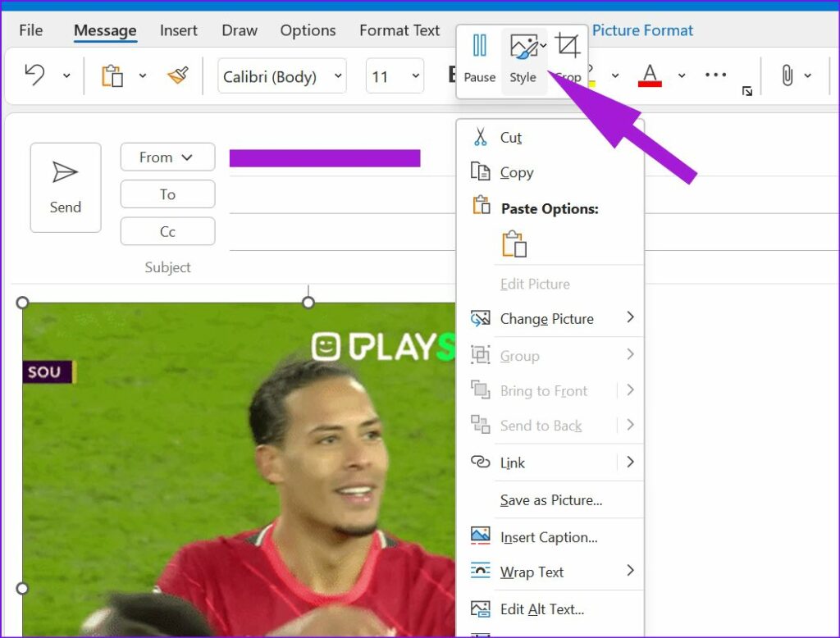Click the Paste icon on the ribbon
840x638 pixels.
click(114, 75)
